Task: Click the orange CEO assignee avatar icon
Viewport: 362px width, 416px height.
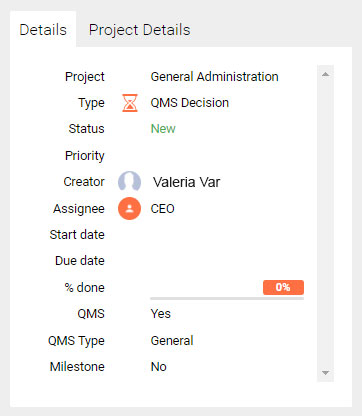Action: pyautogui.click(x=129, y=208)
